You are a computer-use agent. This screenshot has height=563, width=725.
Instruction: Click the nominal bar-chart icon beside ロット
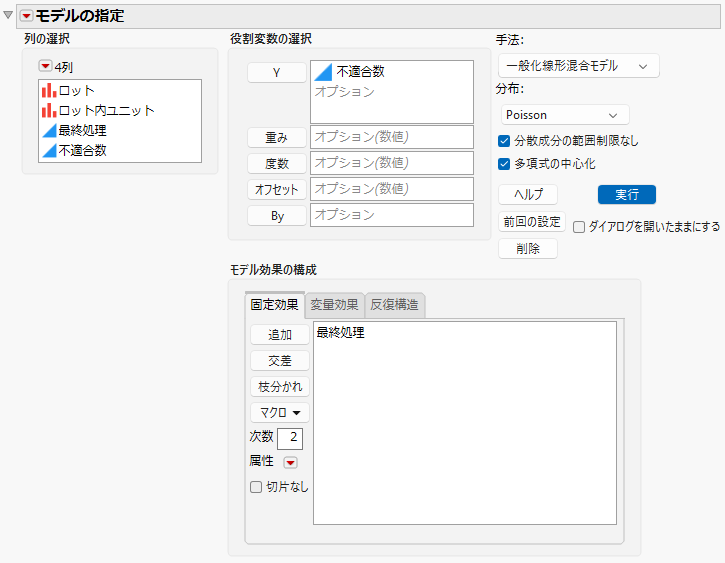point(49,91)
